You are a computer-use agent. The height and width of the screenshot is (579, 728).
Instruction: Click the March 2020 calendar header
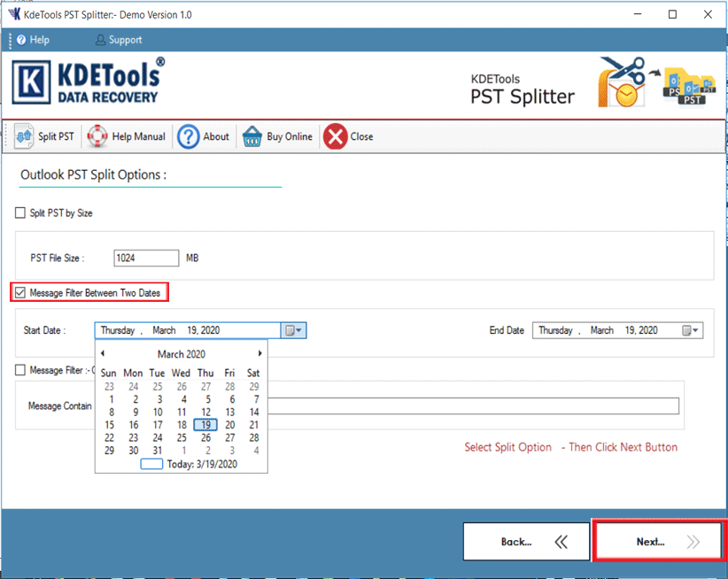(x=181, y=354)
